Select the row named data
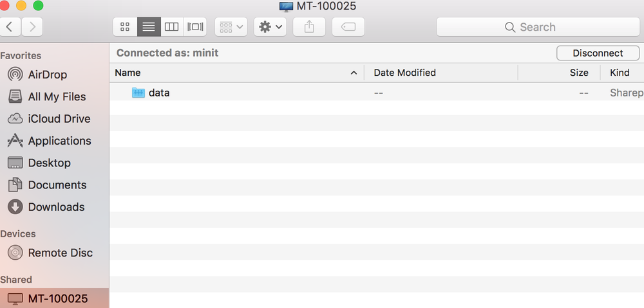This screenshot has width=644, height=308. (x=377, y=93)
